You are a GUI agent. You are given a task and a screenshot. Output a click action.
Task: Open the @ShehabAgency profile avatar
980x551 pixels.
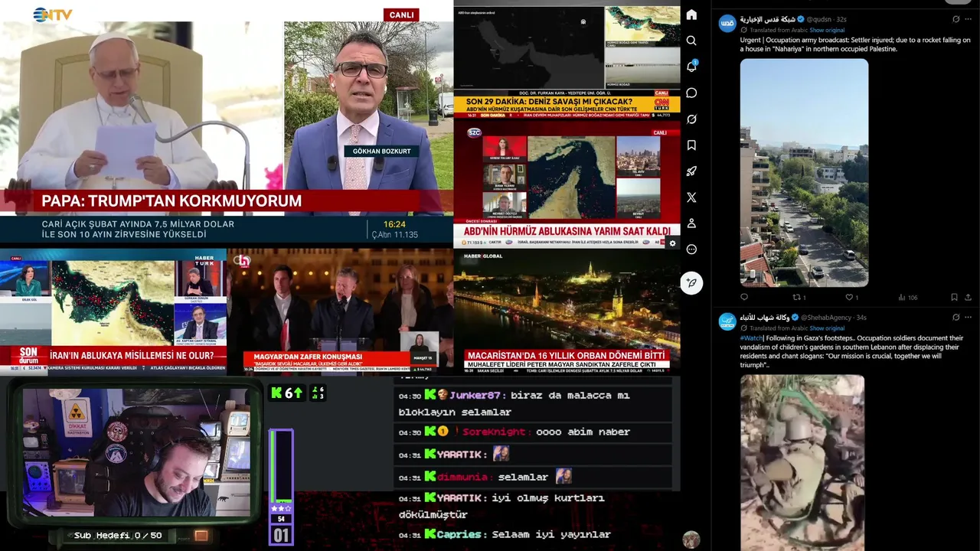(727, 321)
